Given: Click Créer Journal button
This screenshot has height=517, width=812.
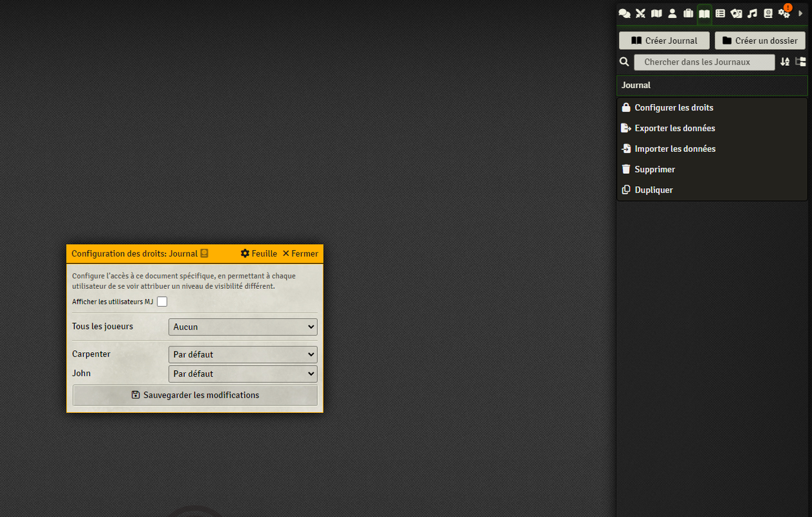Looking at the screenshot, I should [x=664, y=40].
